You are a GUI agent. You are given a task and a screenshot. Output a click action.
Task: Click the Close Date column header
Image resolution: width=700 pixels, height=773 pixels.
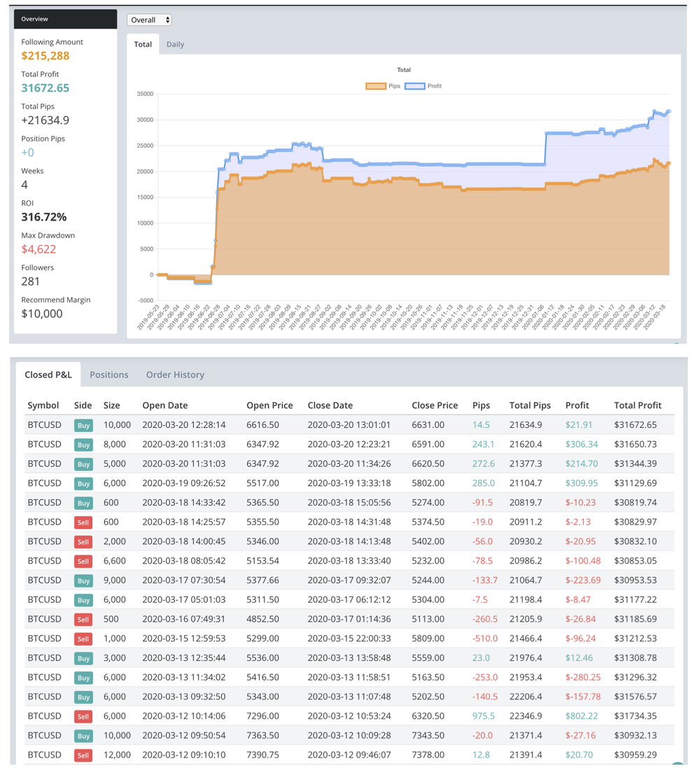click(330, 405)
